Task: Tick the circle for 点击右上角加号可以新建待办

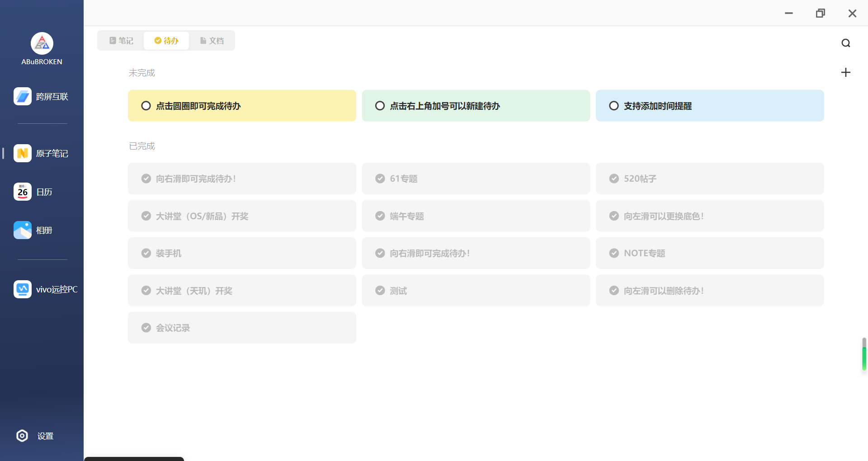Action: (380, 106)
